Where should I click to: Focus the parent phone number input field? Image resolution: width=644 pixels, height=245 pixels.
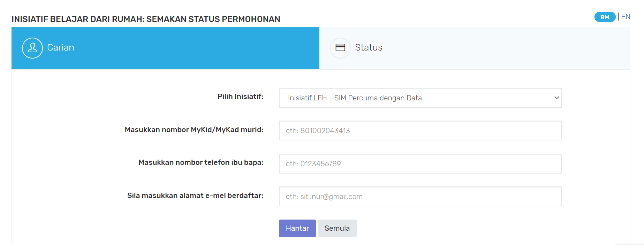point(420,164)
